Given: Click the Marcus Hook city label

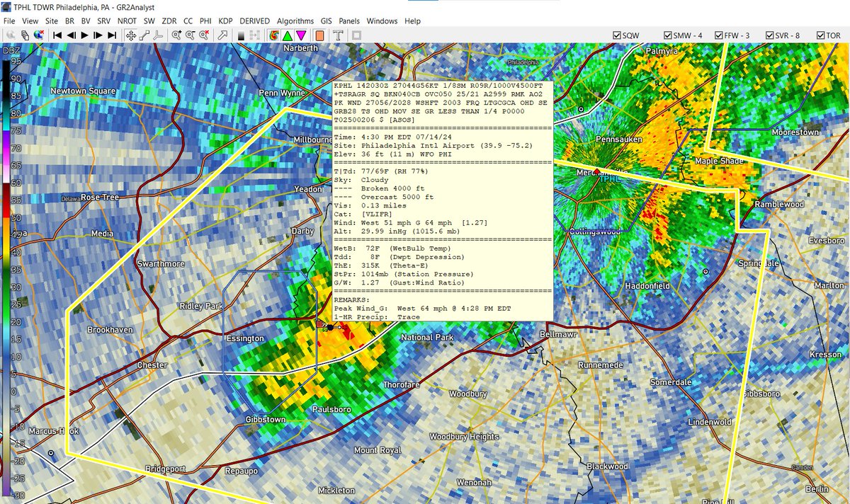Looking at the screenshot, I should (x=53, y=431).
